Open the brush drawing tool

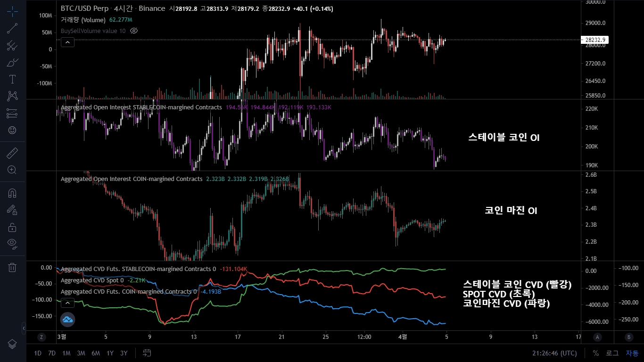coord(12,62)
